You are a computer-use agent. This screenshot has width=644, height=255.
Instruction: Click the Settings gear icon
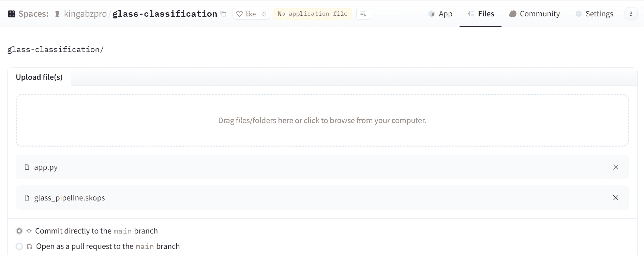[x=579, y=14]
